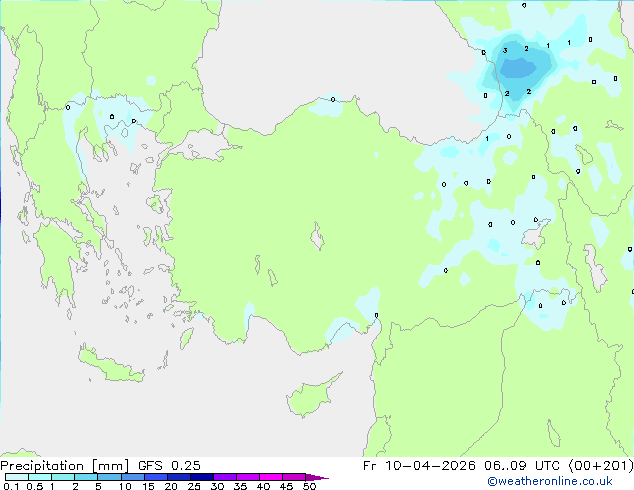The image size is (634, 490).
Task: Click the darkest blue precipitation core
Action: [518, 68]
